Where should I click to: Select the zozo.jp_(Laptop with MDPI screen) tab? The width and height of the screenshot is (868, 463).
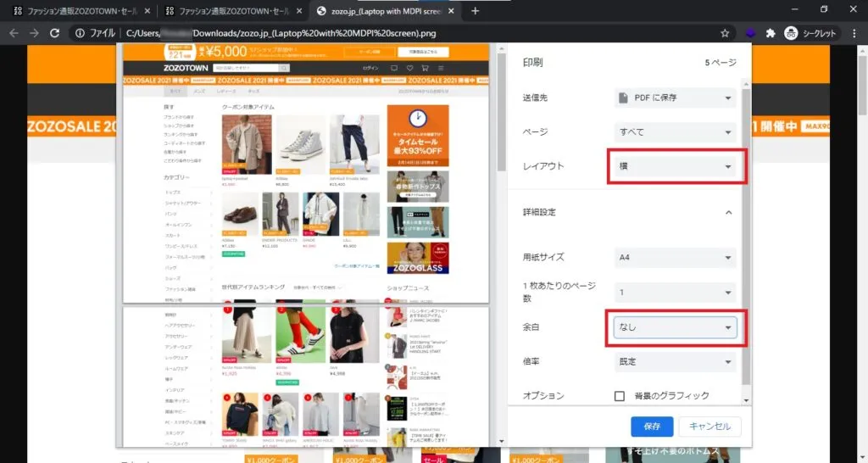(386, 10)
